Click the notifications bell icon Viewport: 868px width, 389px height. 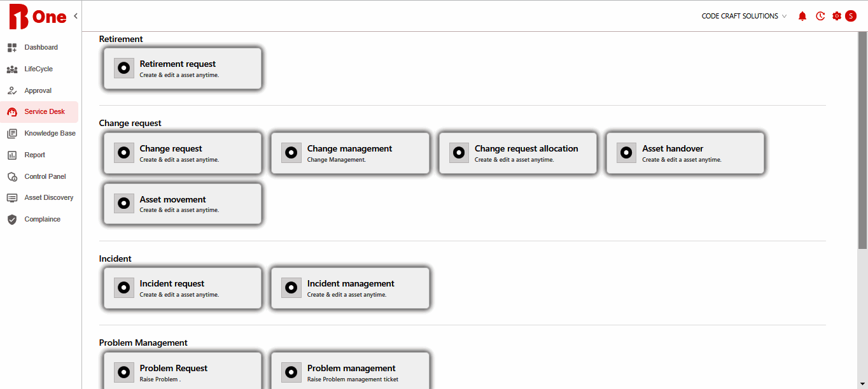point(802,17)
